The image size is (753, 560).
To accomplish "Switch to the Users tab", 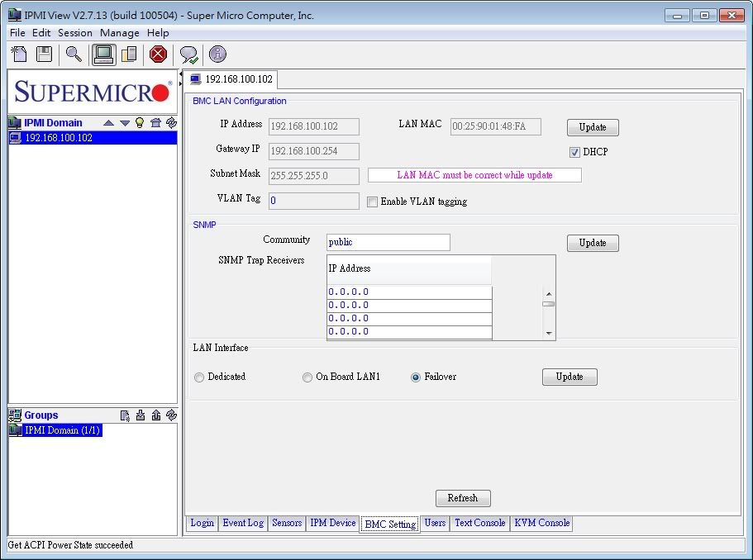I will 435,523.
